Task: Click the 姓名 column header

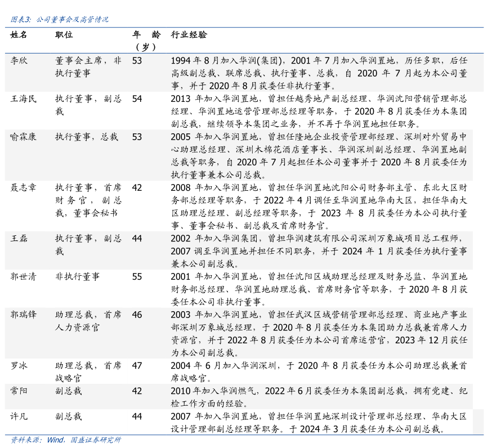Action: pyautogui.click(x=19, y=35)
